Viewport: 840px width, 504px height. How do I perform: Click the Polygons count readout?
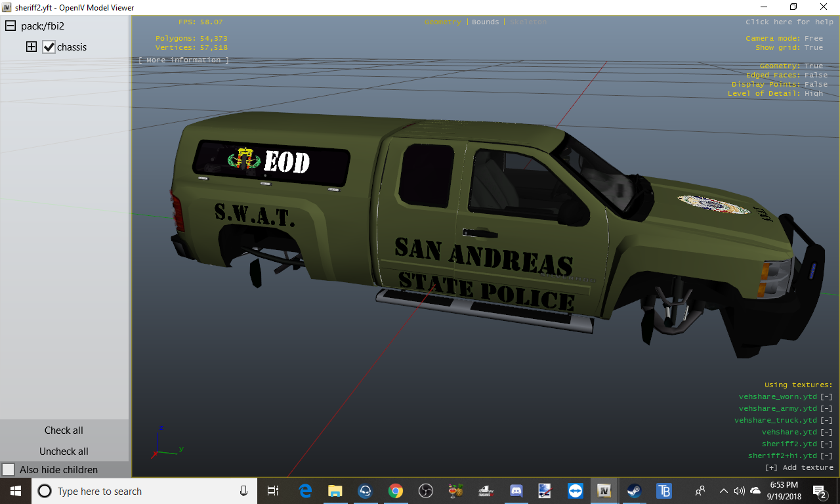(x=192, y=39)
